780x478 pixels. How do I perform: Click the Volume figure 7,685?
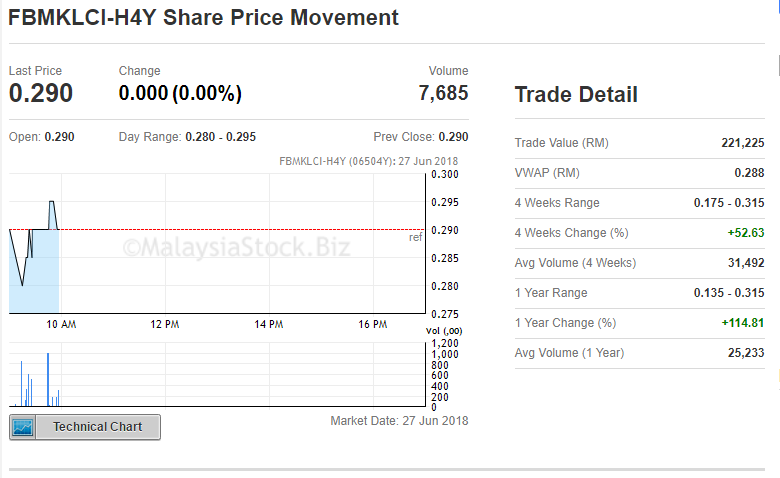443,93
